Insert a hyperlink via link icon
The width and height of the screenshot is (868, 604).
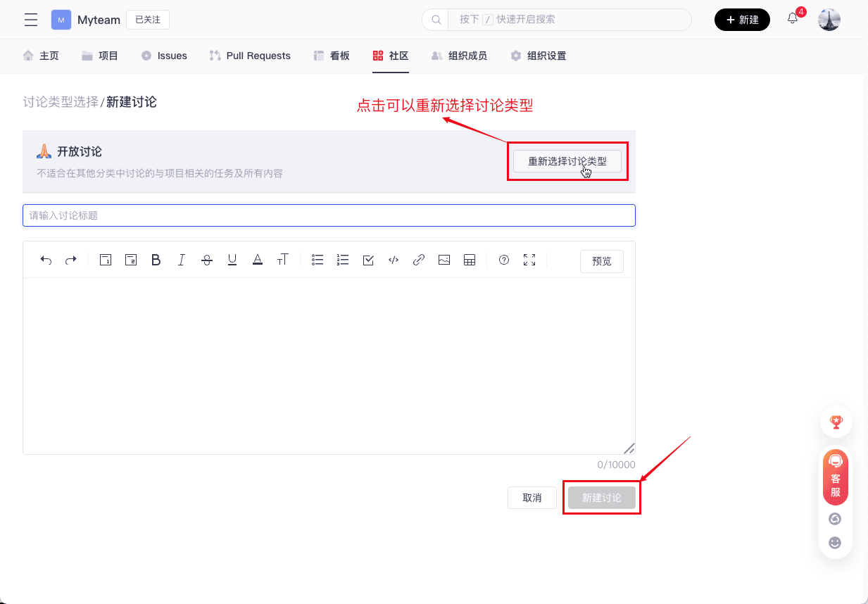click(419, 260)
